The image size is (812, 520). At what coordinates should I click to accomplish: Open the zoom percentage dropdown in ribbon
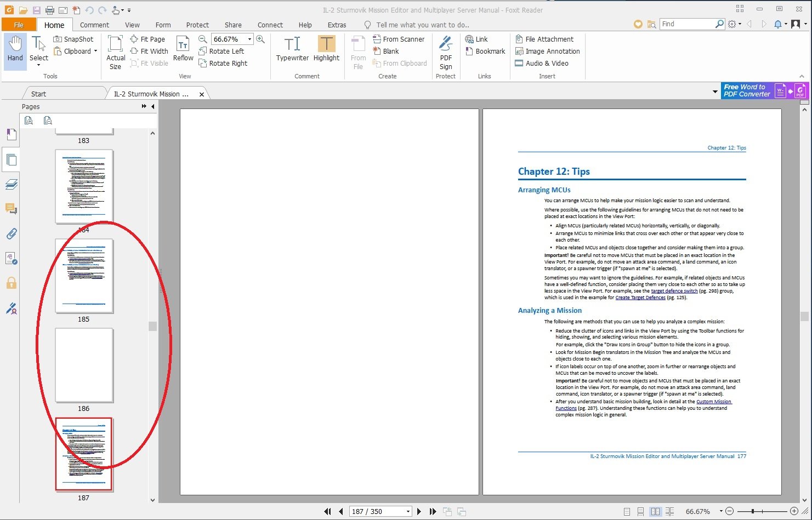[x=250, y=39]
